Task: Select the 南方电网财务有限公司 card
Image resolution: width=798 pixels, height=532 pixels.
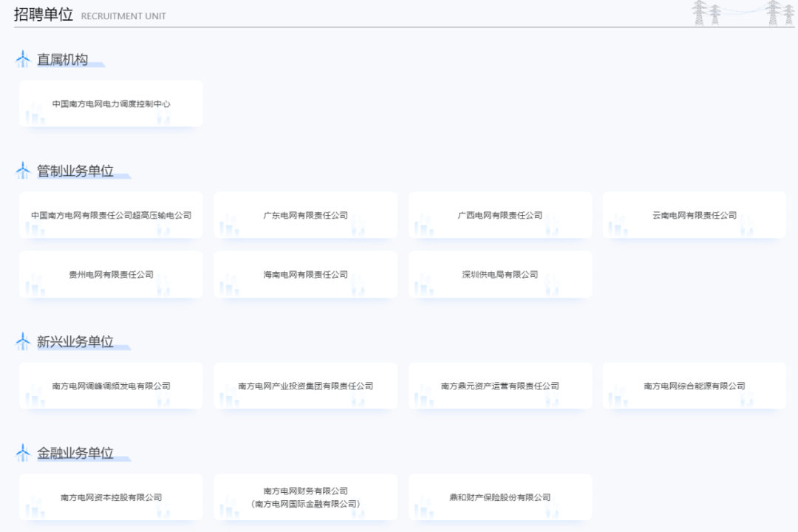Action: pyautogui.click(x=305, y=497)
